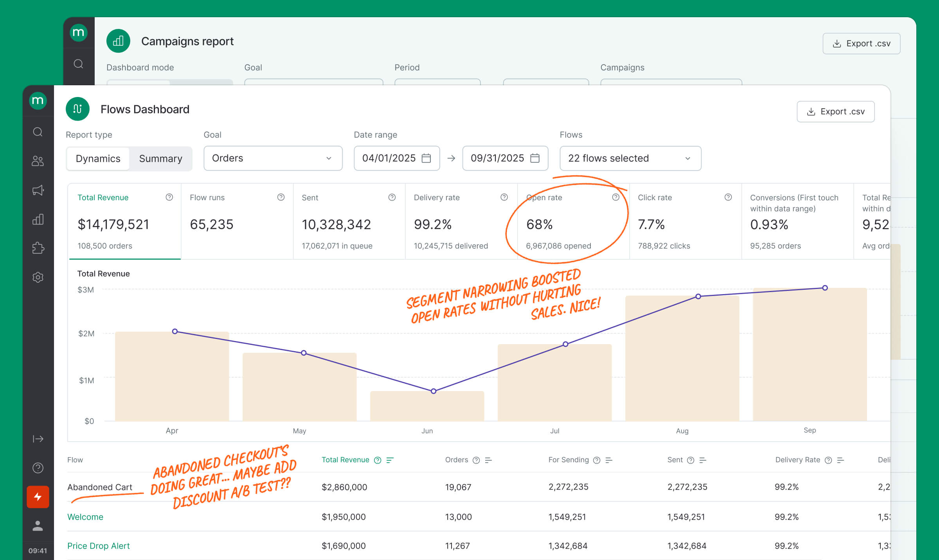Select the Audience (contacts) sidebar icon

tap(38, 161)
